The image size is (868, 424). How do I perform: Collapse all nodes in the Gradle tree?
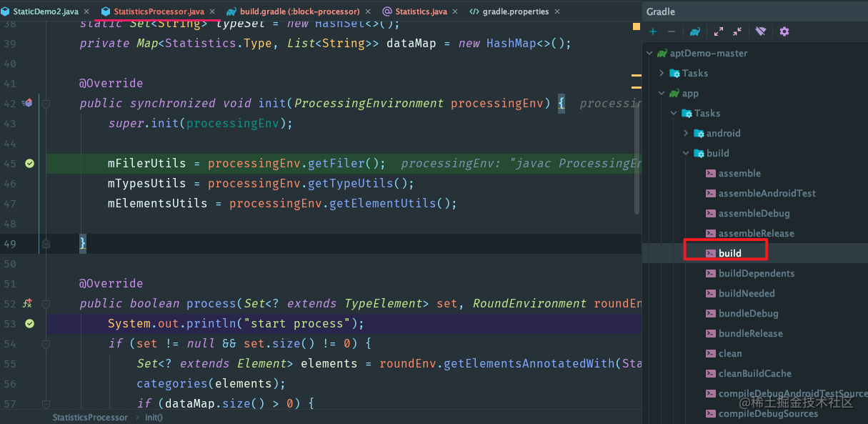tap(737, 31)
